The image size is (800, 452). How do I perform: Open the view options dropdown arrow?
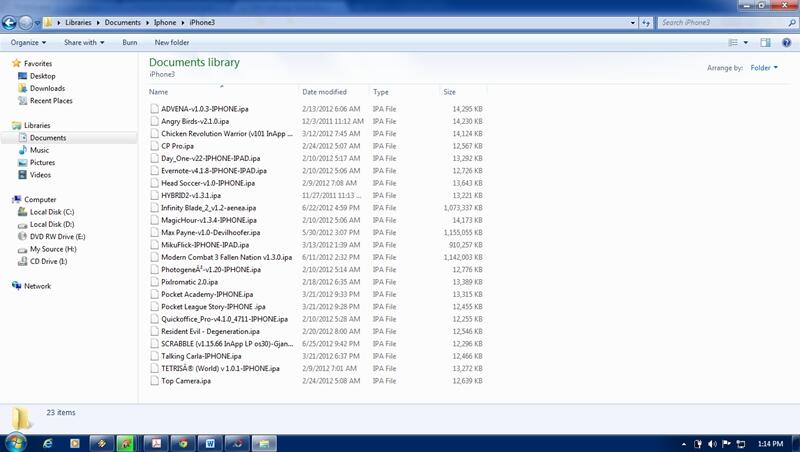[x=745, y=42]
